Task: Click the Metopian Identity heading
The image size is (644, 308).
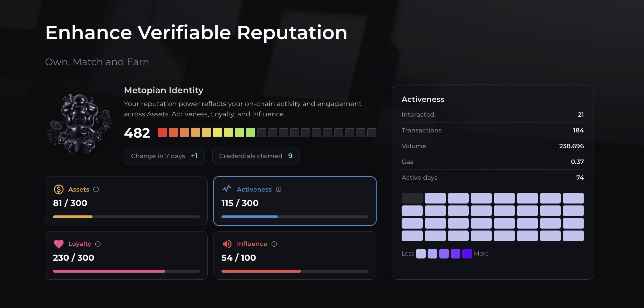Action: click(x=164, y=90)
